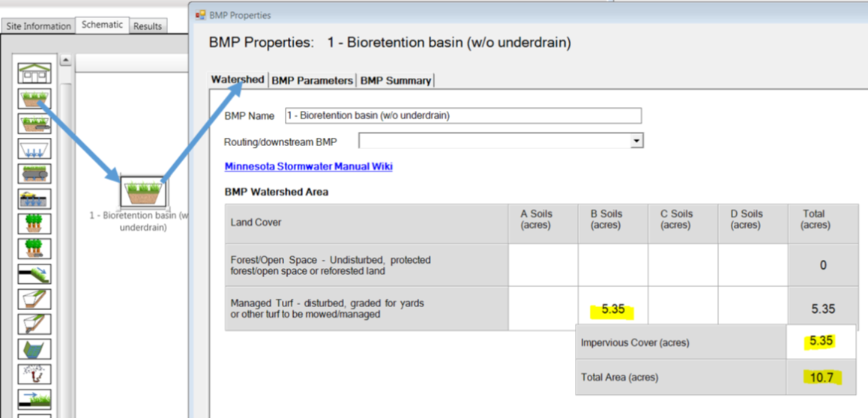Click the bioretention basin node on schematic canvas
The height and width of the screenshot is (418, 868).
click(142, 191)
